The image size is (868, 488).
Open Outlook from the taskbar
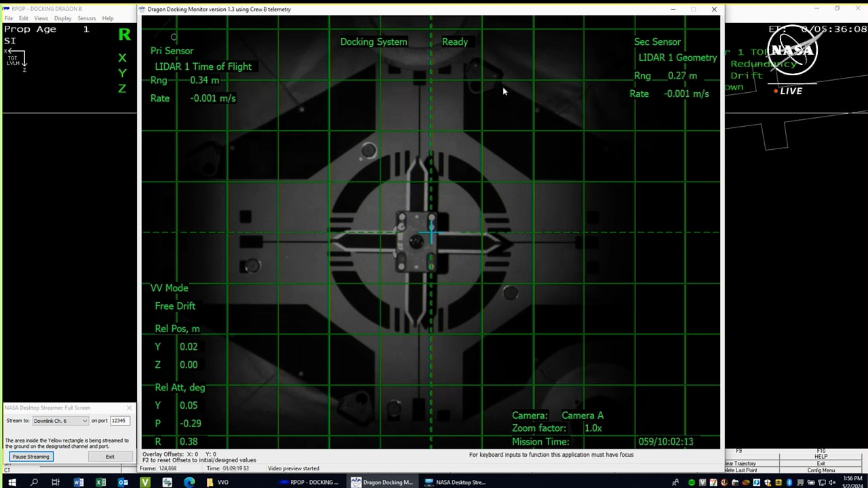tap(123, 482)
